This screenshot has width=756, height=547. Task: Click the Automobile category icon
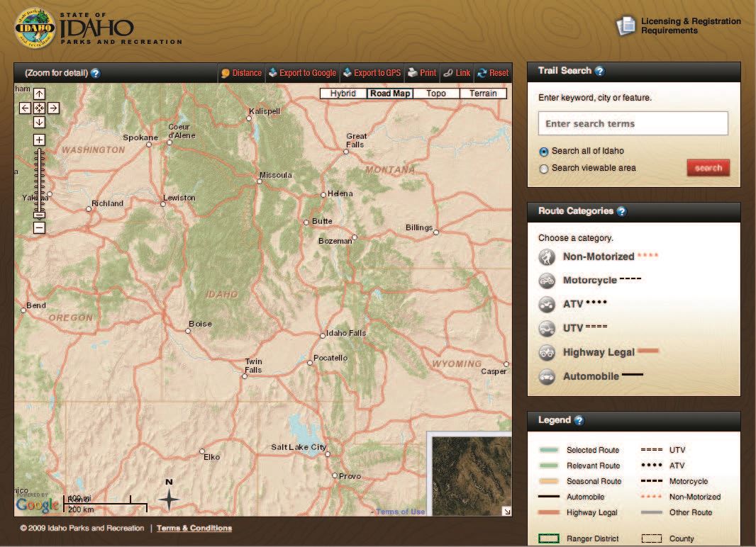coord(547,376)
